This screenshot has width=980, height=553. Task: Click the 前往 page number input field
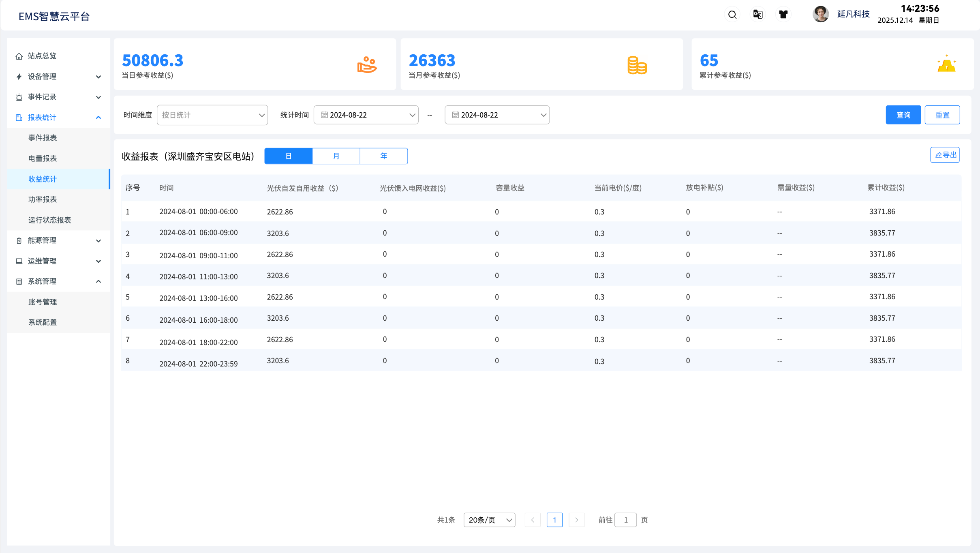tap(625, 520)
